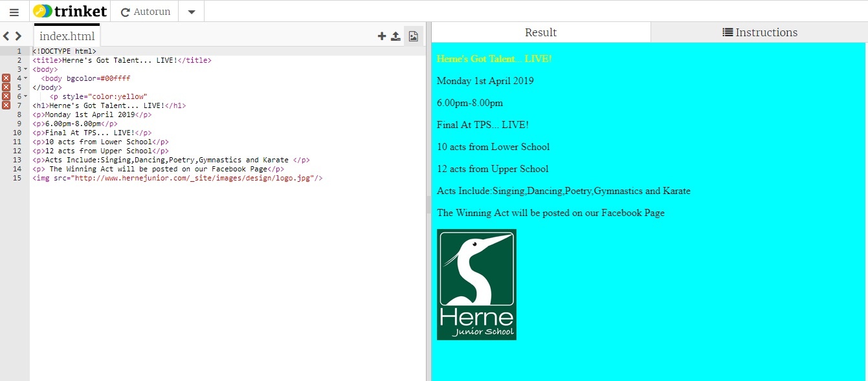The image size is (868, 381).
Task: Click '6.00pm-8.00pm' in result pane
Action: (x=470, y=103)
